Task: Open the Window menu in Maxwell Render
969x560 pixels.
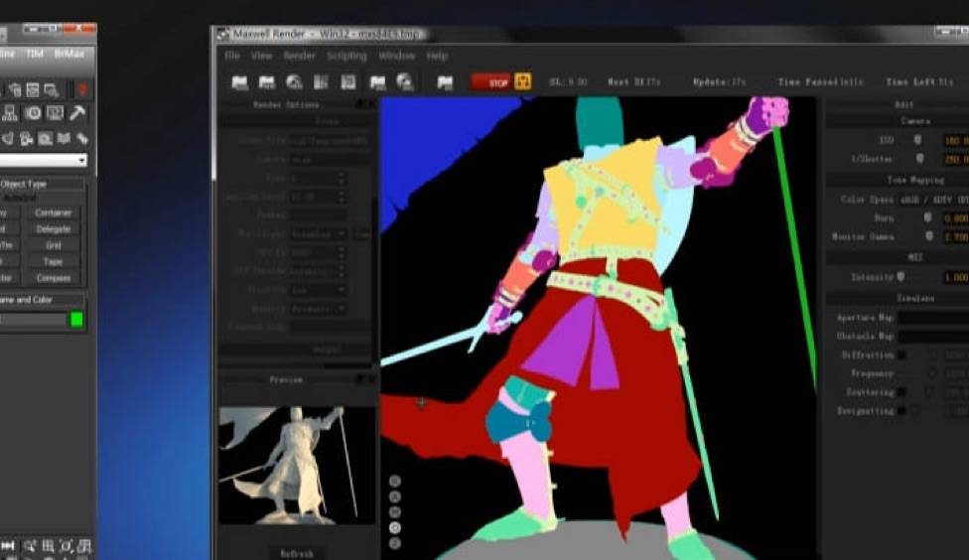Action: coord(397,56)
